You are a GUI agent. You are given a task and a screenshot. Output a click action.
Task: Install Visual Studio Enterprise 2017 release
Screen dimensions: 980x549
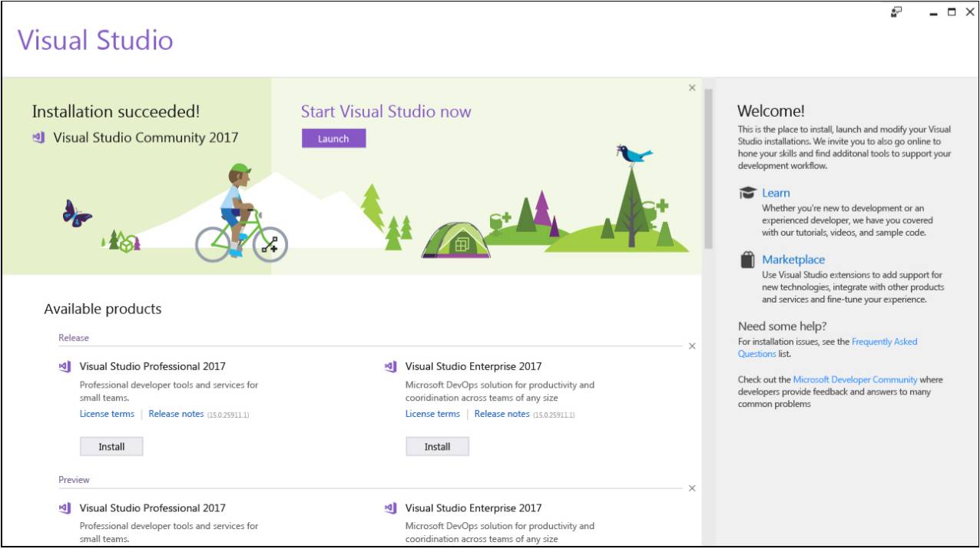point(437,447)
